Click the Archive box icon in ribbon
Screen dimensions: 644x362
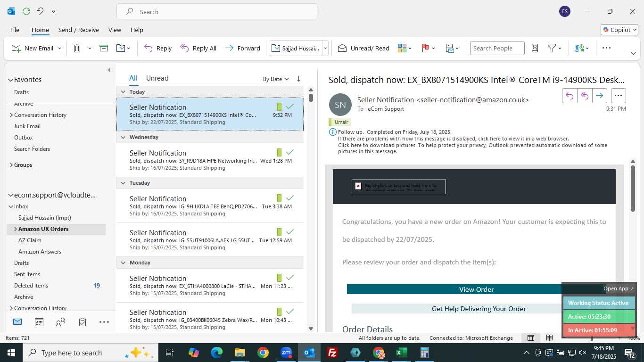(104, 48)
